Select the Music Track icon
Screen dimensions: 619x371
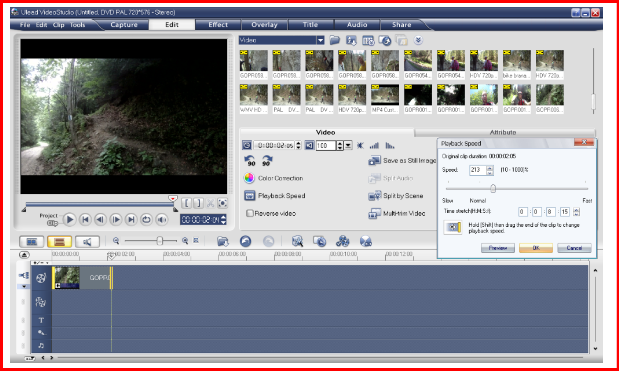[41, 345]
